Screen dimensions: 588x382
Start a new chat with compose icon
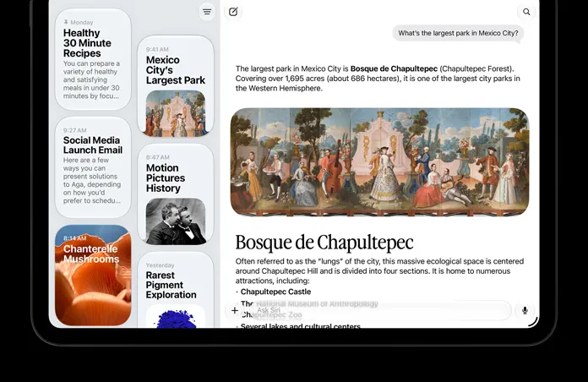pyautogui.click(x=233, y=12)
